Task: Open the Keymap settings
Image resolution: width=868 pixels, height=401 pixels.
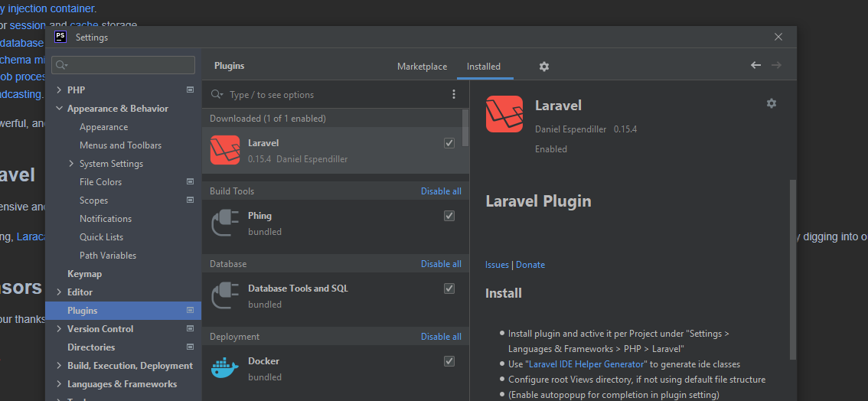Action: [85, 274]
